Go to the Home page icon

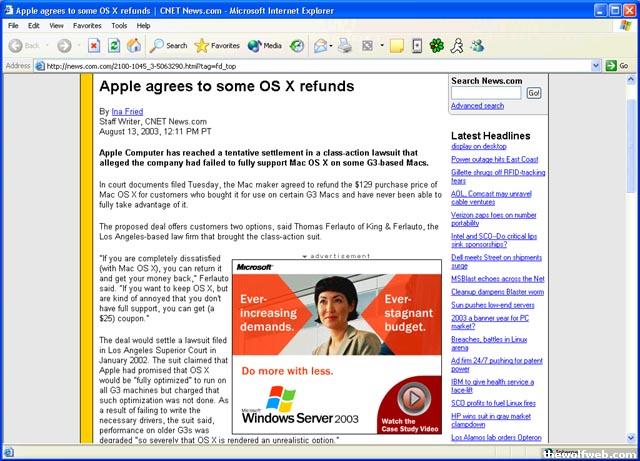point(133,45)
